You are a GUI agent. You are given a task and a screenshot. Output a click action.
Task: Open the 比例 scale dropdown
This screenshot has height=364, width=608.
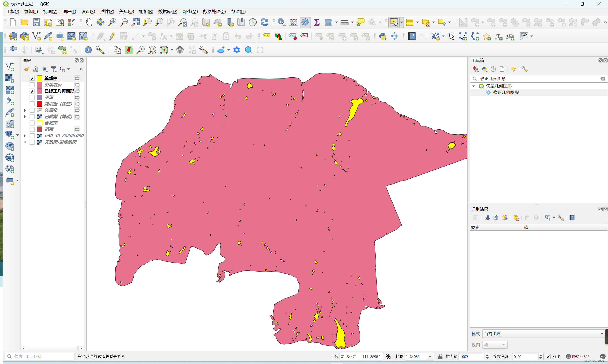click(x=430, y=356)
